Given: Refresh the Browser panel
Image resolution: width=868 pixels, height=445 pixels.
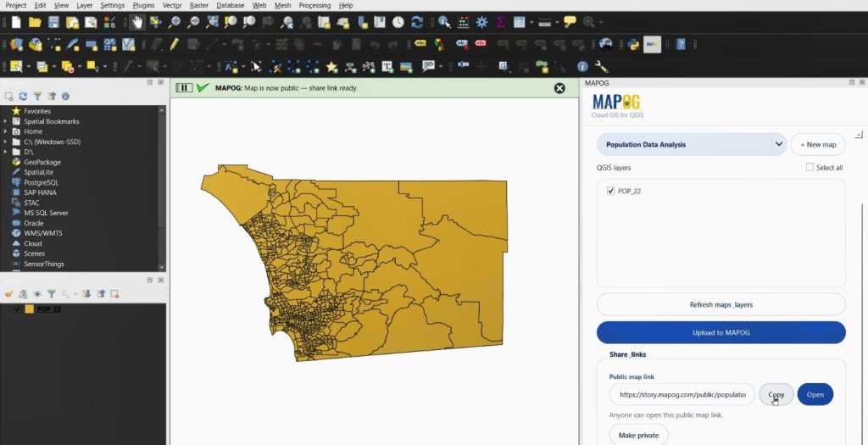Looking at the screenshot, I should click(x=23, y=97).
